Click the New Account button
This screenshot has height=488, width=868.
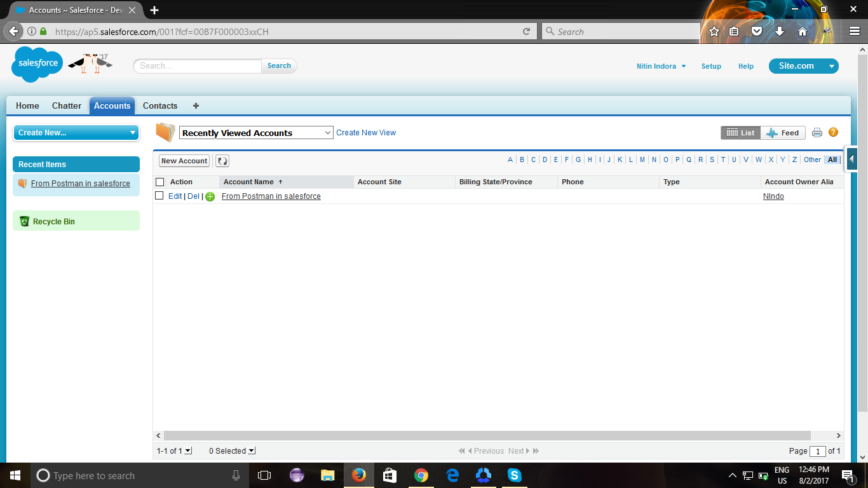(184, 161)
